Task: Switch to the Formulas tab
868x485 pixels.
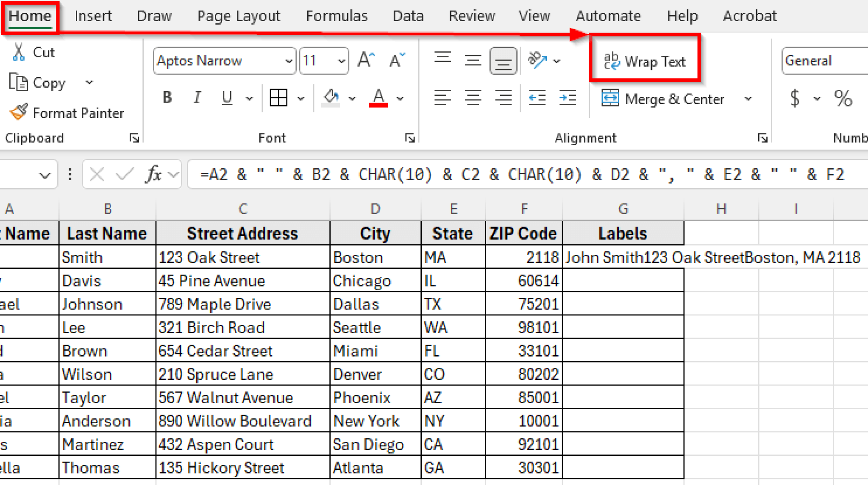Action: tap(336, 16)
